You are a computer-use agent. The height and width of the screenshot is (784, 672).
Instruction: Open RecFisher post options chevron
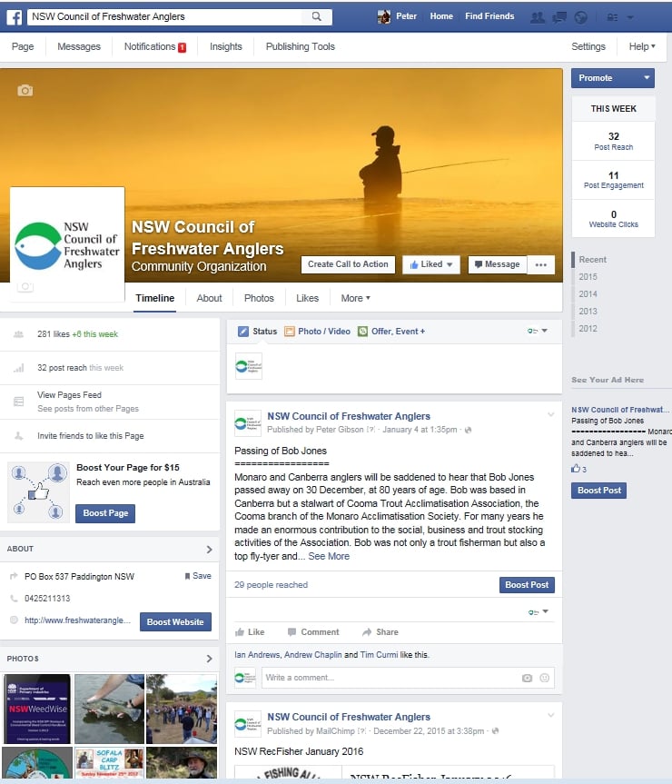coord(551,716)
